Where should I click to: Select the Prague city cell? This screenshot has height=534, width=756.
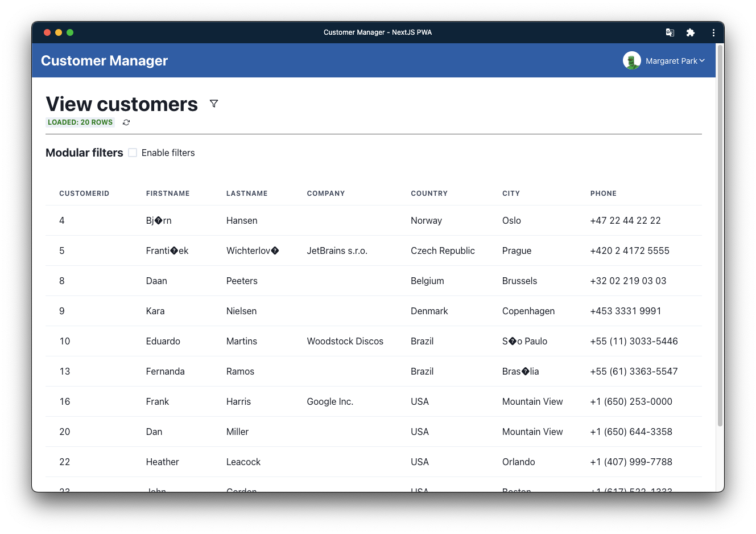(x=517, y=250)
